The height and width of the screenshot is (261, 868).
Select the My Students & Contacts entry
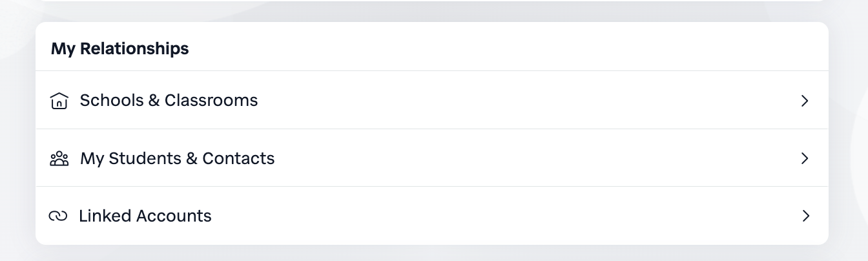pos(177,158)
